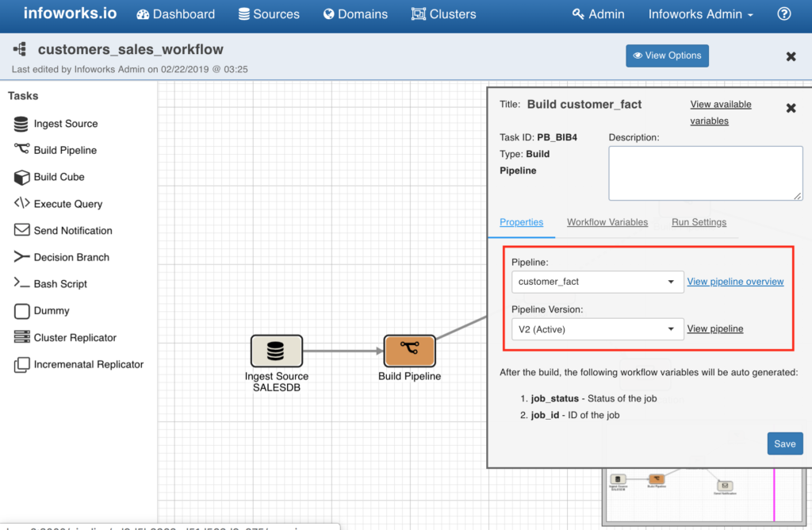The height and width of the screenshot is (530, 812).
Task: Click the Build Pipeline node on canvas
Action: coord(409,350)
